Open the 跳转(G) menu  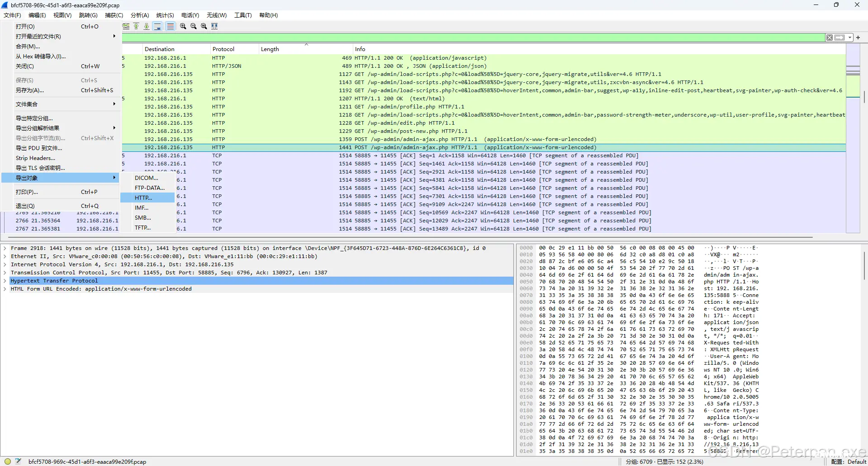(88, 15)
